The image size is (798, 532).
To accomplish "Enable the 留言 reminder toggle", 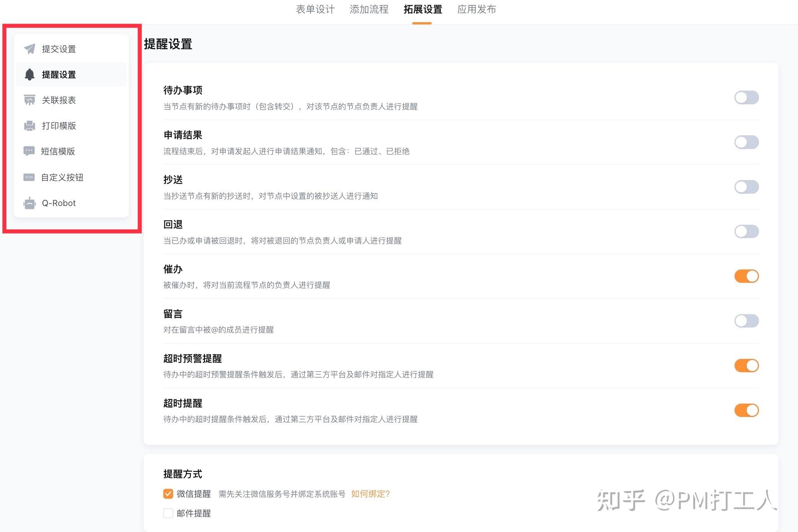I will point(746,321).
